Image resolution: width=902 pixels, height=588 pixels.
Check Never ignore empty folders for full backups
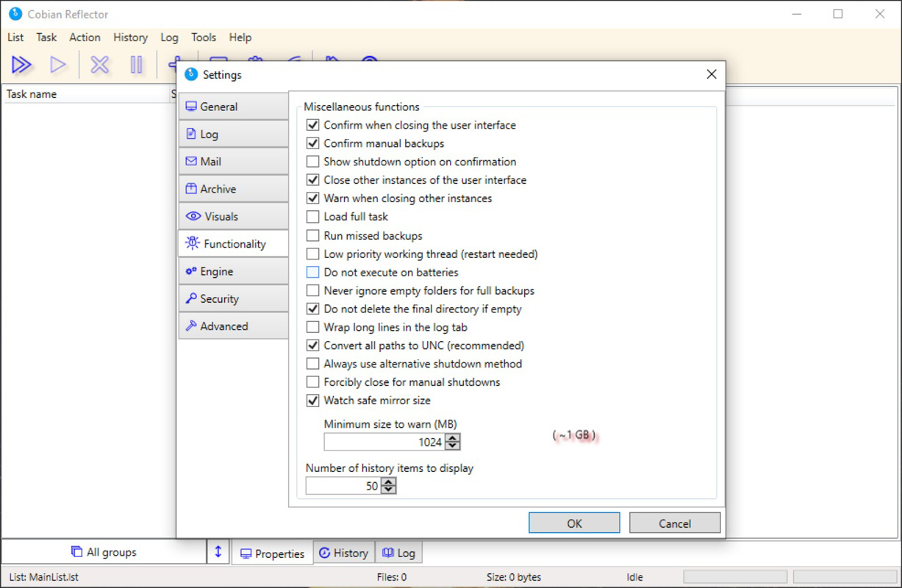[x=313, y=291]
